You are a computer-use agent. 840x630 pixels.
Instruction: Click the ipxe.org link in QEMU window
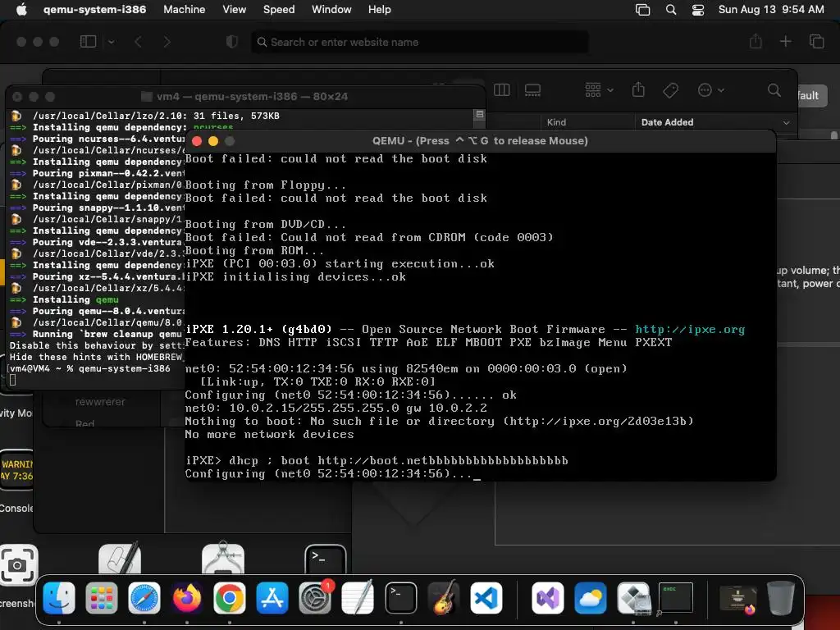click(x=690, y=330)
